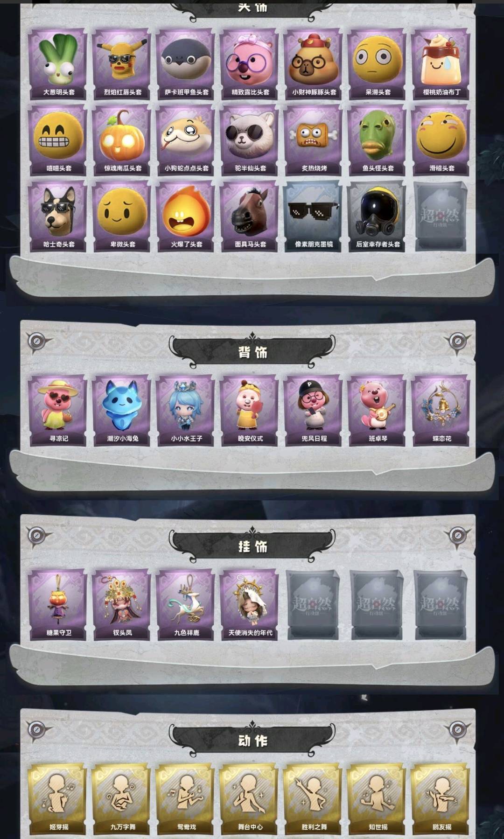Pick the 舞台中心 dance action

(x=250, y=799)
